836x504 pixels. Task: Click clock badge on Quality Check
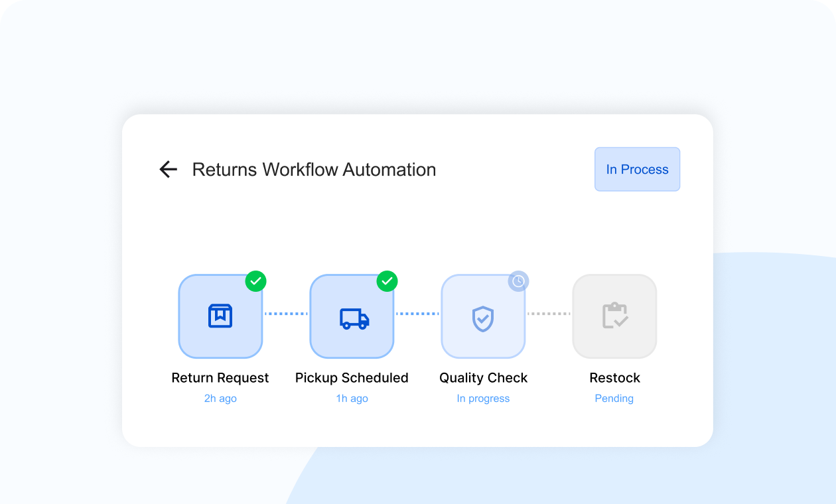point(518,281)
